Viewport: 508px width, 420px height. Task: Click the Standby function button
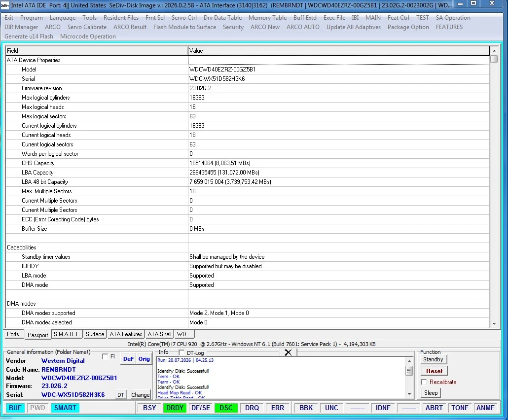[x=433, y=359]
